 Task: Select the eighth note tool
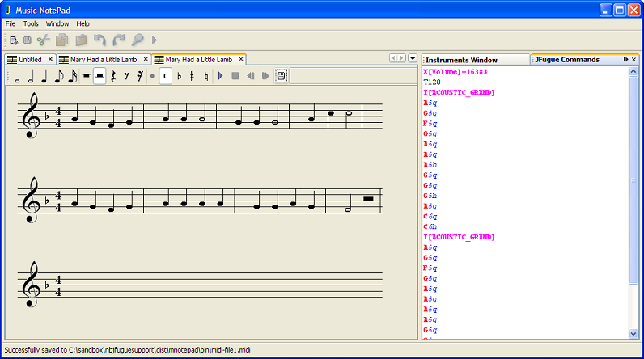59,76
